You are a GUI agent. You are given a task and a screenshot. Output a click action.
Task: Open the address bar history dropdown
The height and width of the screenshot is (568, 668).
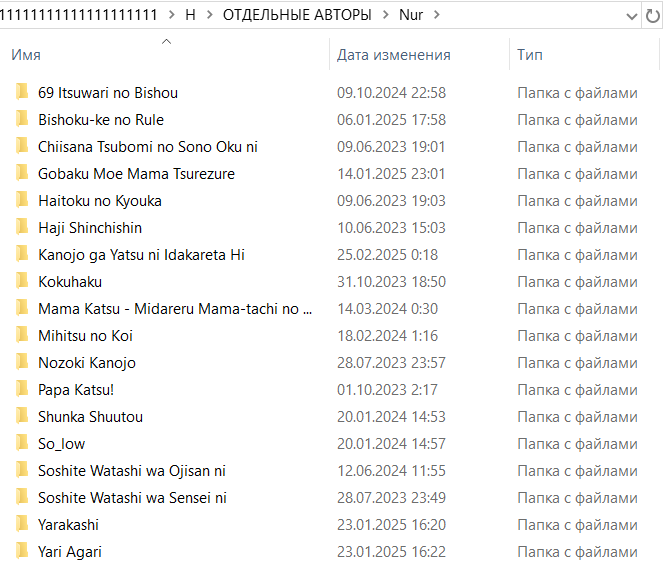click(x=631, y=17)
